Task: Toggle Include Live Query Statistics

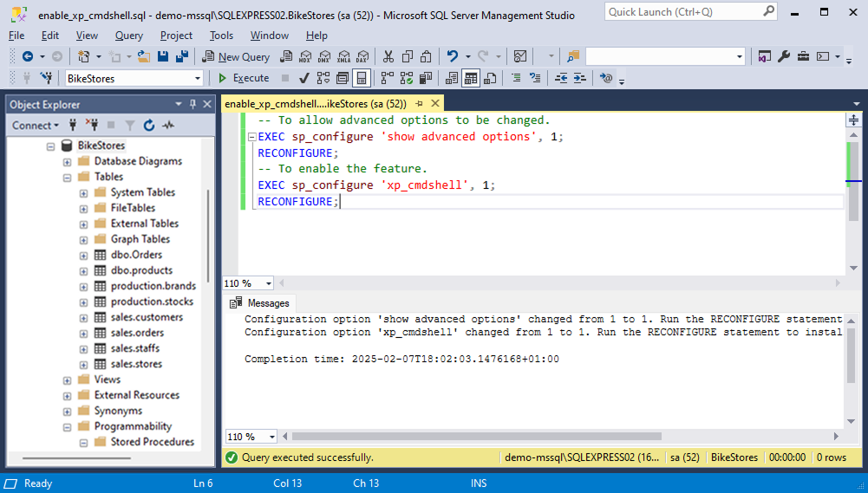Action: [407, 78]
